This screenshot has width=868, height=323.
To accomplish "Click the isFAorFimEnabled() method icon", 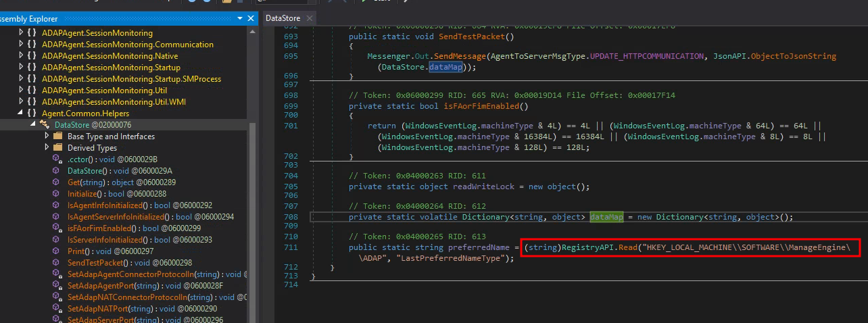I will click(x=57, y=228).
